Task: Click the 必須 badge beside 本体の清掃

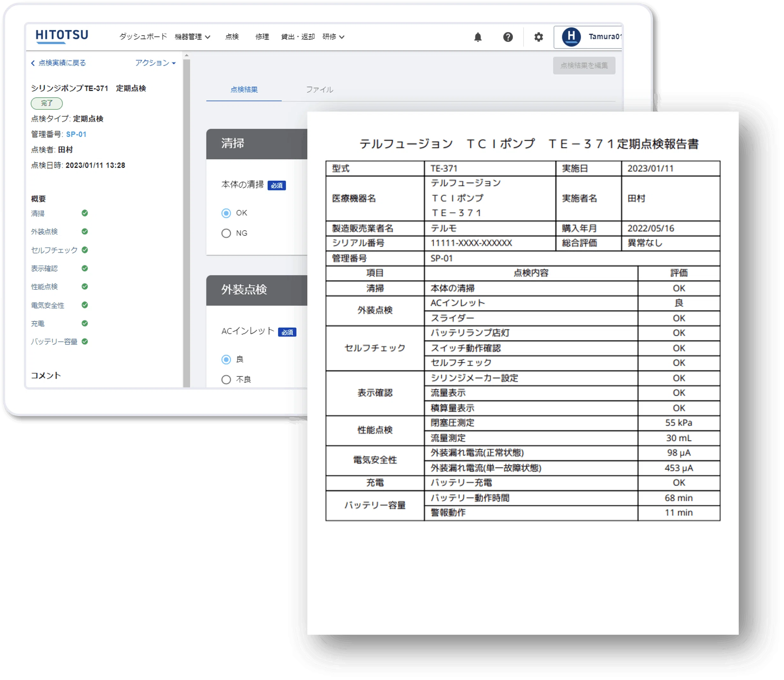Action: [x=277, y=185]
